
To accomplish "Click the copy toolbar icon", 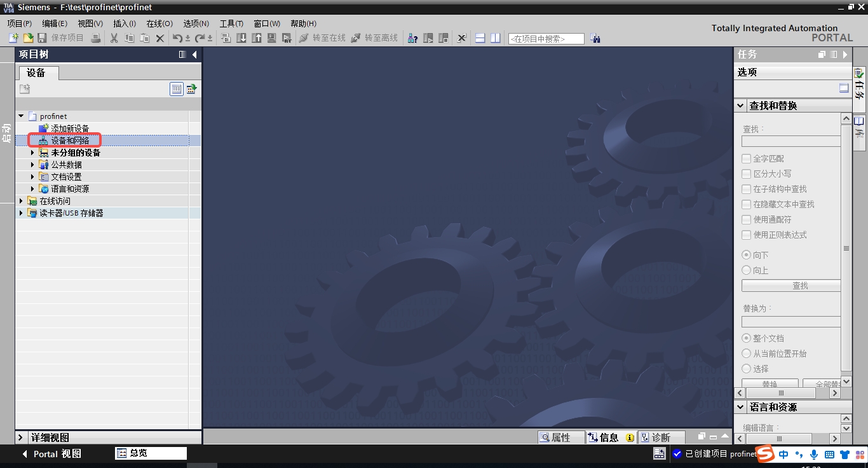I will pos(129,38).
